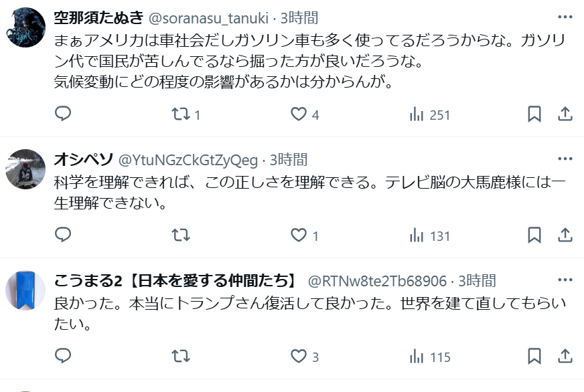This screenshot has width=584, height=392.
Task: Open more options for 空那須たぬき tweet
Action: [x=565, y=17]
